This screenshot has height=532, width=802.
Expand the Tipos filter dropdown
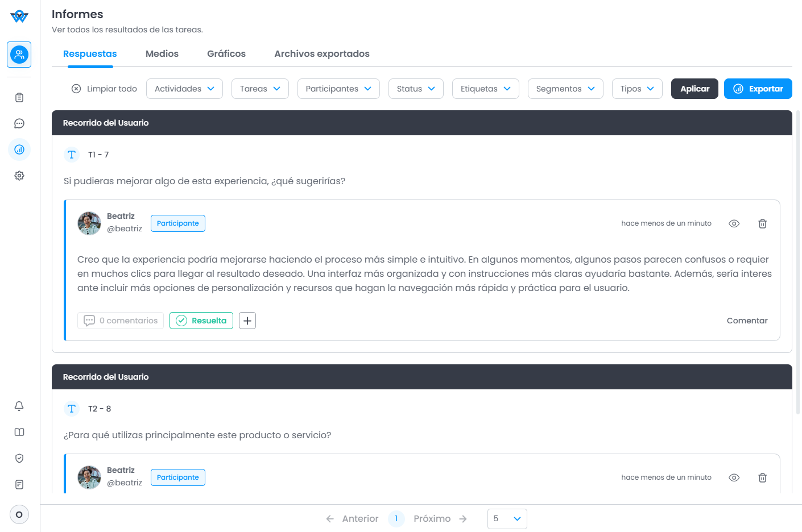[x=637, y=89]
